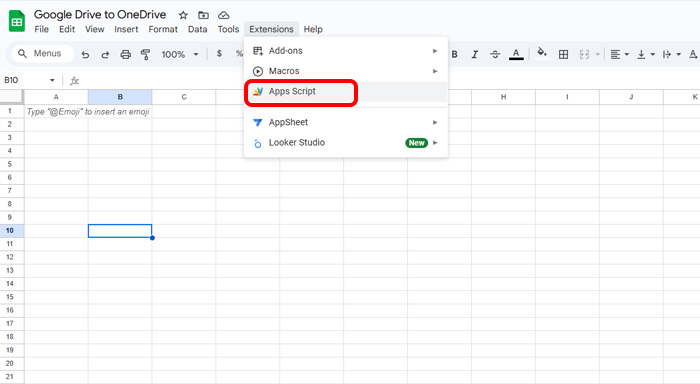Open the Format menu
Screen dimensions: 700x384
point(163,29)
